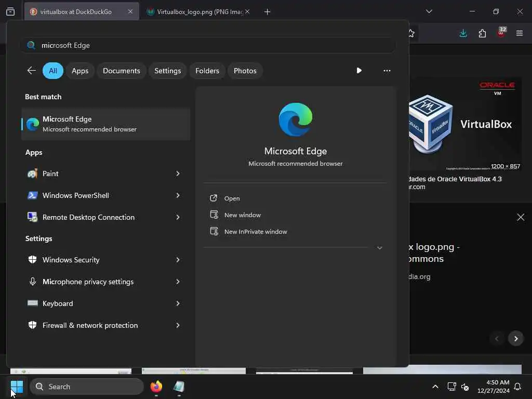
Task: Click the Windows PowerShell icon
Action: point(33,195)
